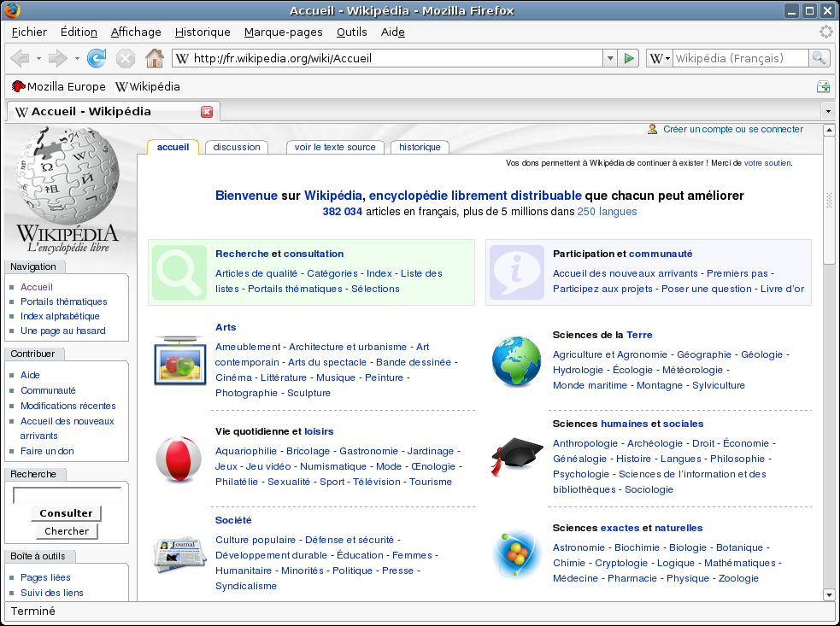This screenshot has height=626, width=840.
Task: Click the Back arrow navigation icon
Action: (21, 58)
